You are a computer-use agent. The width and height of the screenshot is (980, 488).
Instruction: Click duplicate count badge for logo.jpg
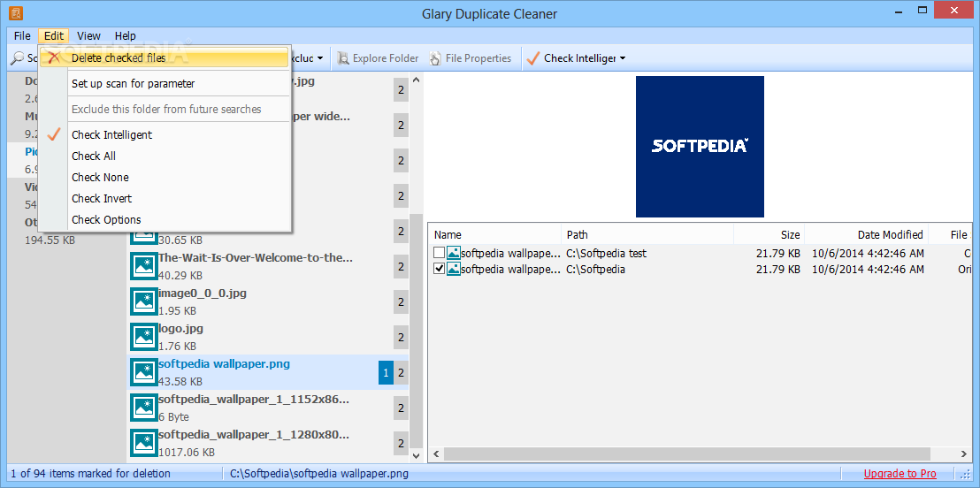point(402,338)
